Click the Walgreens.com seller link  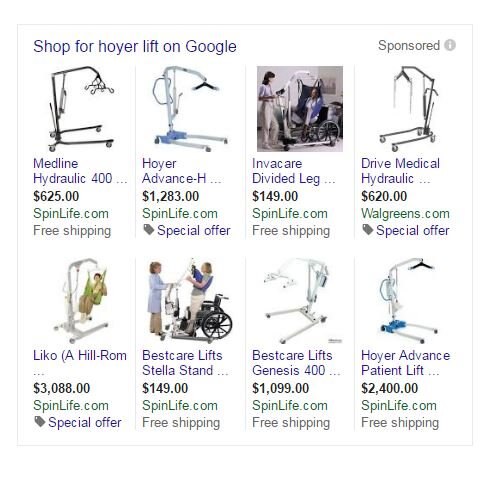pos(405,213)
